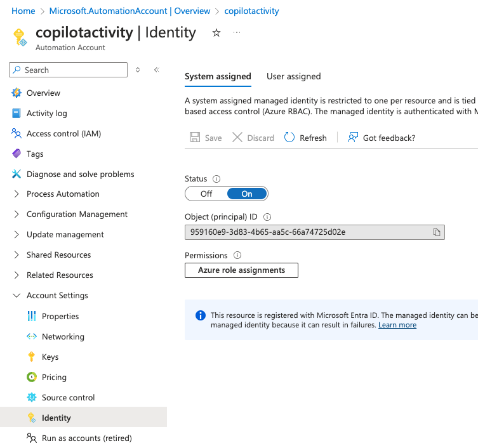Collapse the Account Settings section

pyautogui.click(x=17, y=296)
